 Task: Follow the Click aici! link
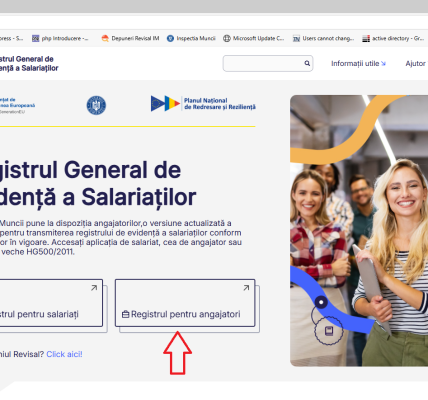(64, 354)
